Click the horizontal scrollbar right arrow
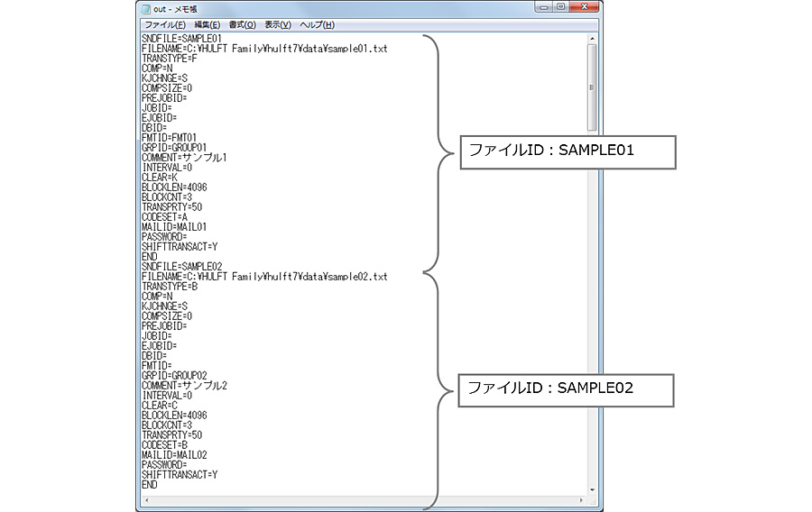 point(579,501)
